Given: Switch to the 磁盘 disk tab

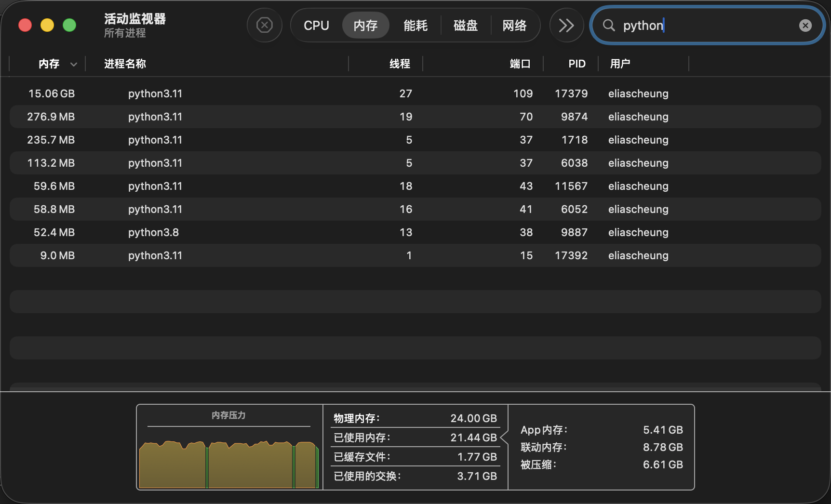Looking at the screenshot, I should pyautogui.click(x=465, y=26).
